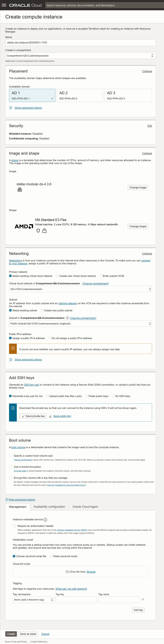
Task: Click the download icon beside Save public key
Action: 50,416
